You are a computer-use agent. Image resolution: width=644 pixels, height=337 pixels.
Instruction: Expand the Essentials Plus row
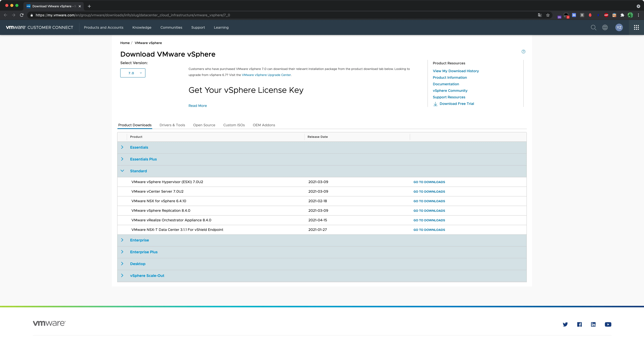click(122, 159)
